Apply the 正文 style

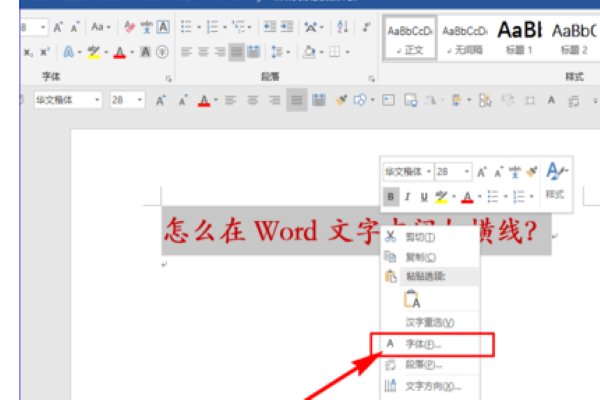point(410,38)
